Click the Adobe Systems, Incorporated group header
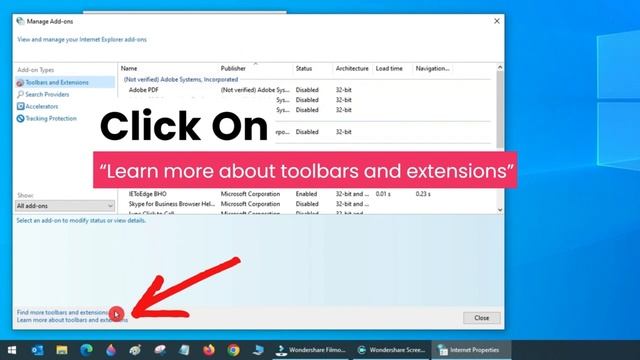640x360 pixels. point(181,80)
